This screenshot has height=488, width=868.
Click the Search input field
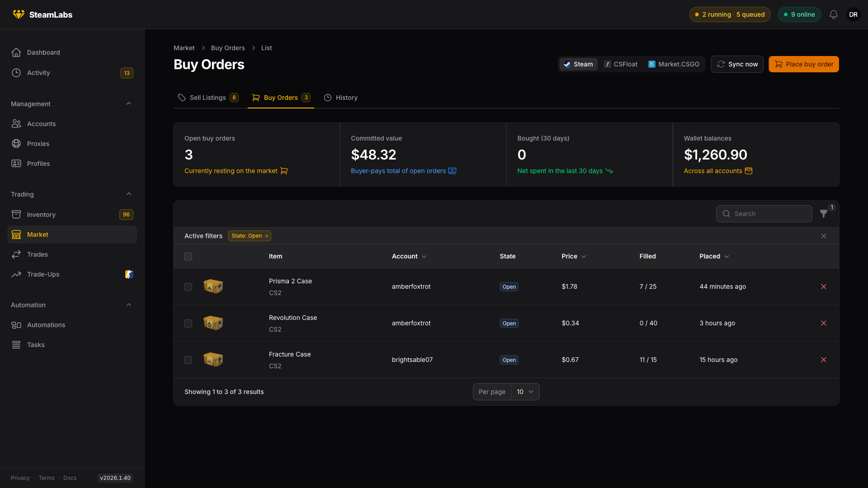point(764,214)
